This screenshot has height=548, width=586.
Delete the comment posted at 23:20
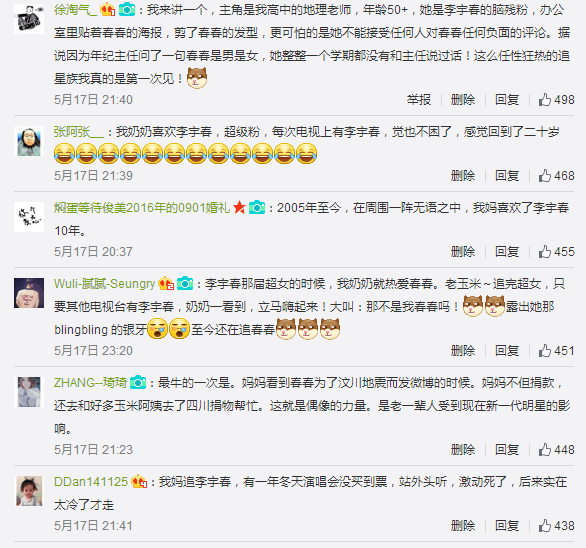point(463,351)
